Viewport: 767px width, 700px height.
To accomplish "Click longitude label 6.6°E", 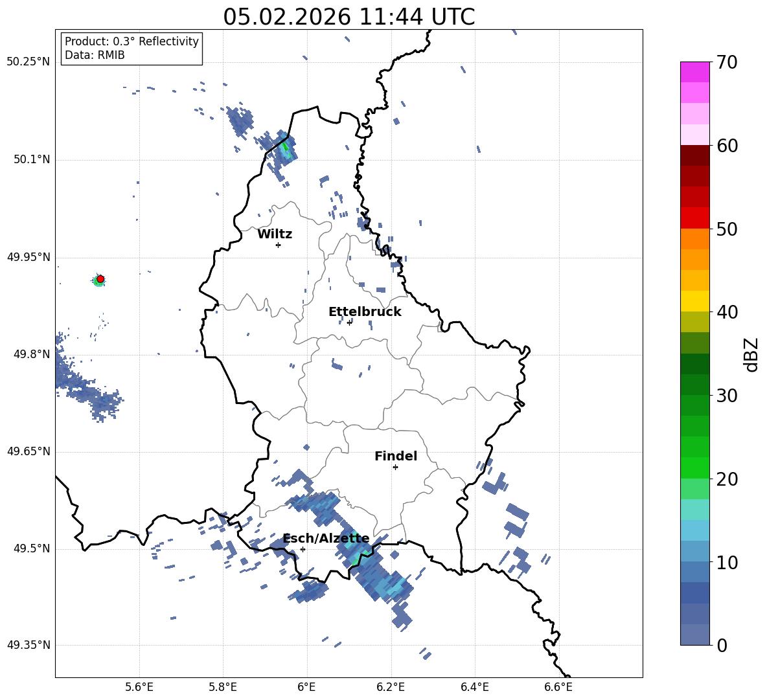I will [558, 687].
